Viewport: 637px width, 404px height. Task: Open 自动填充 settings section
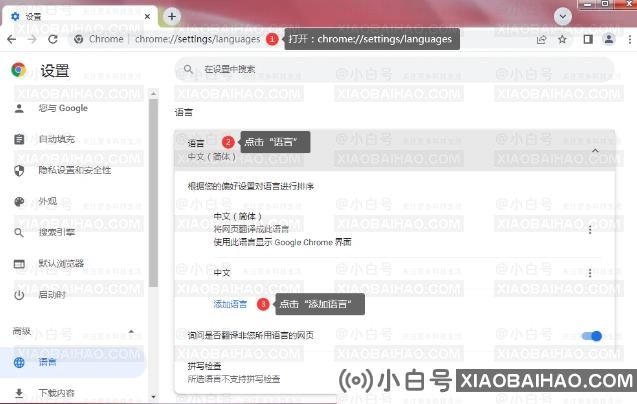56,139
